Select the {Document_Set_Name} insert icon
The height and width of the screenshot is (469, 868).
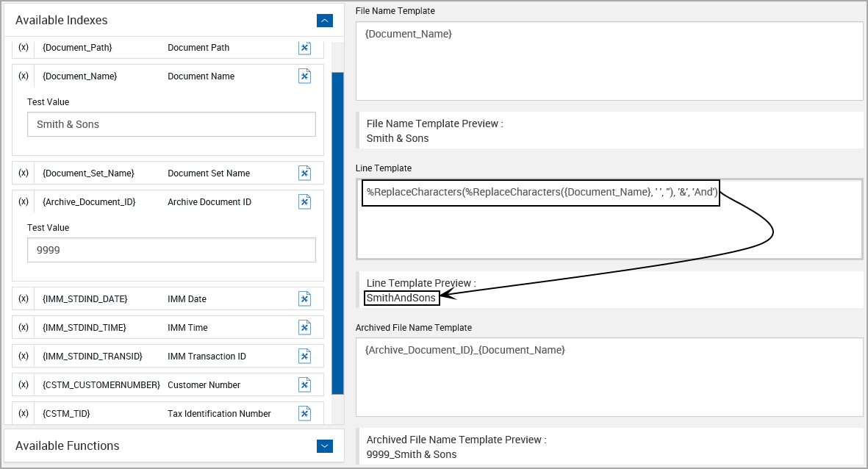coord(304,173)
